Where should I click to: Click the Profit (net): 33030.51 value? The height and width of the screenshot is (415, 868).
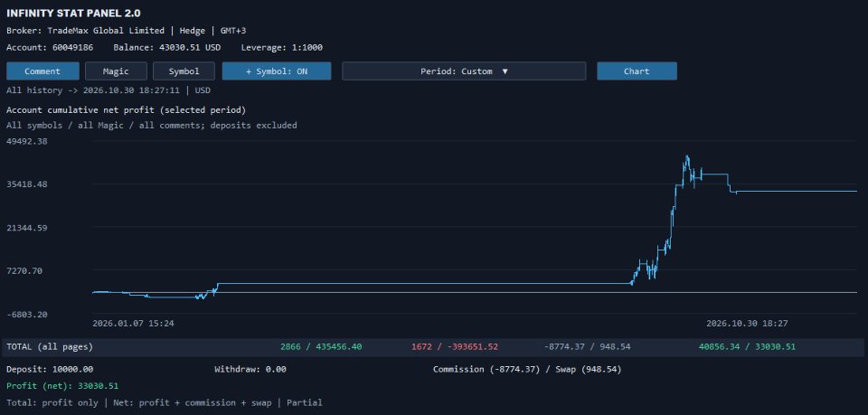[x=62, y=386]
